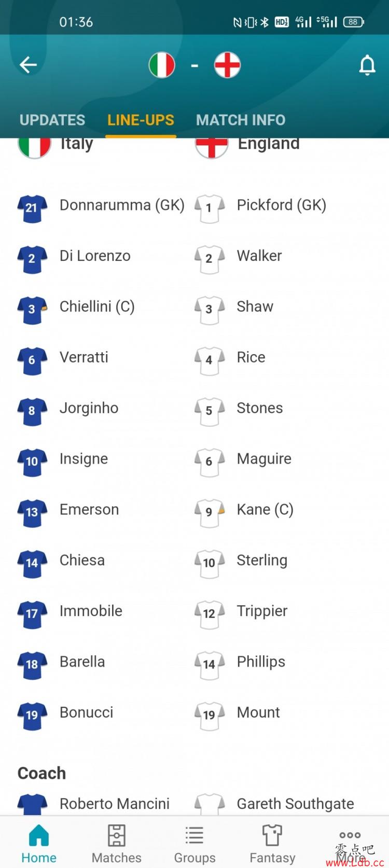The image size is (389, 868).
Task: Open player Sterling
Action: [262, 561]
